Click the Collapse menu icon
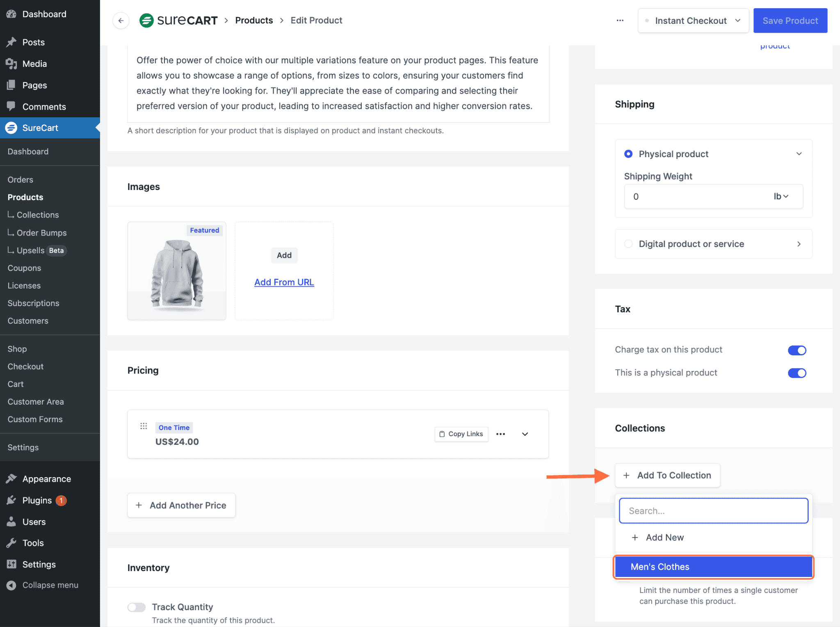 click(11, 585)
